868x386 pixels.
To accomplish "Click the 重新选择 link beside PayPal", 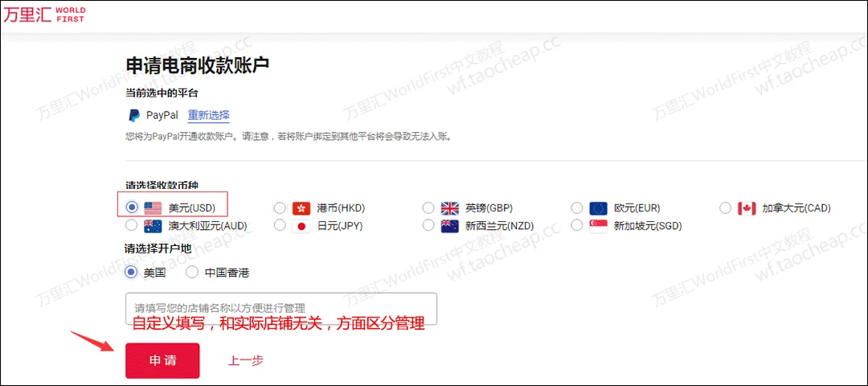I will pyautogui.click(x=208, y=115).
